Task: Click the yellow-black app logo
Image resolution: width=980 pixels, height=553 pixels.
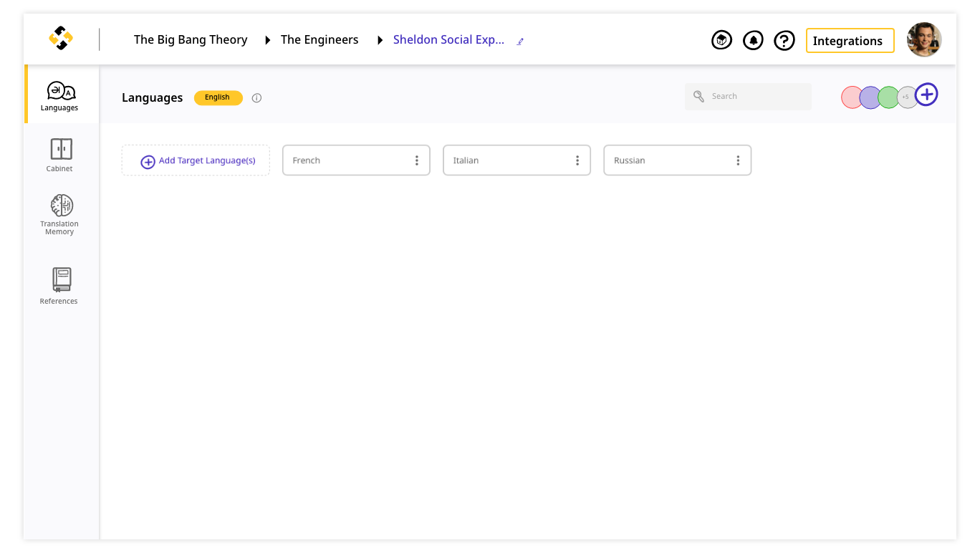Action: point(61,38)
